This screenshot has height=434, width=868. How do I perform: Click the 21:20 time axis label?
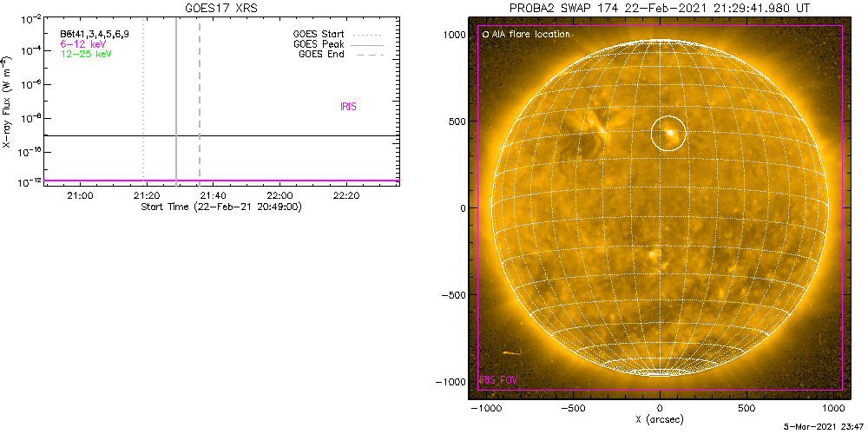(147, 195)
